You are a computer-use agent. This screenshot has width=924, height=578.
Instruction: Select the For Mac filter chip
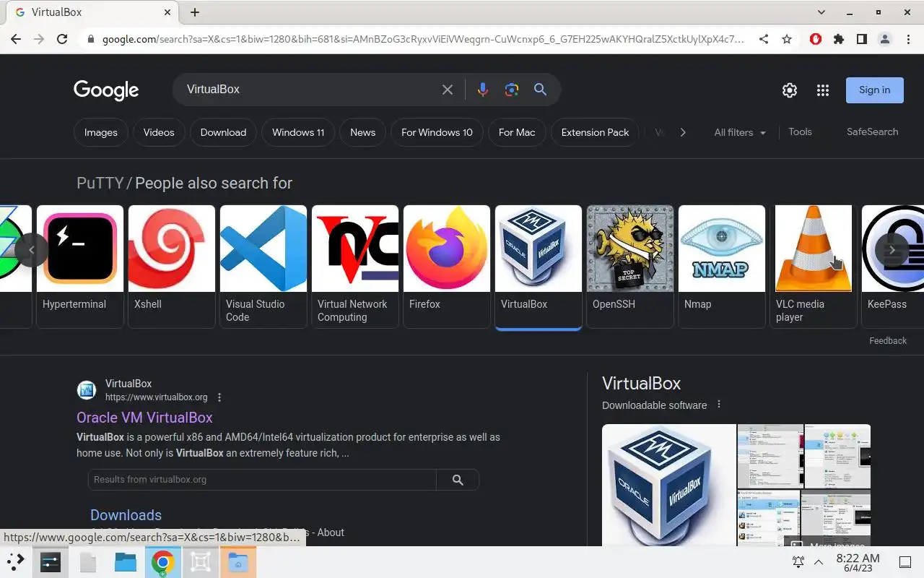click(517, 132)
